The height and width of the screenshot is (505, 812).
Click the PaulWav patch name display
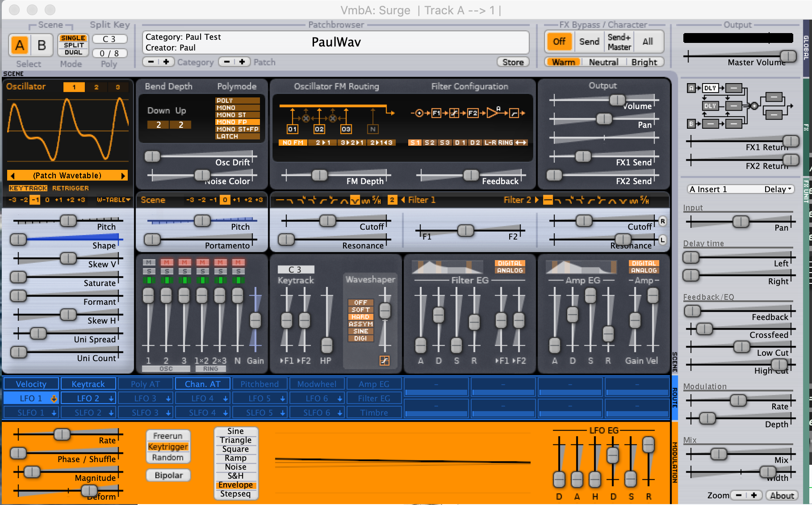click(336, 42)
